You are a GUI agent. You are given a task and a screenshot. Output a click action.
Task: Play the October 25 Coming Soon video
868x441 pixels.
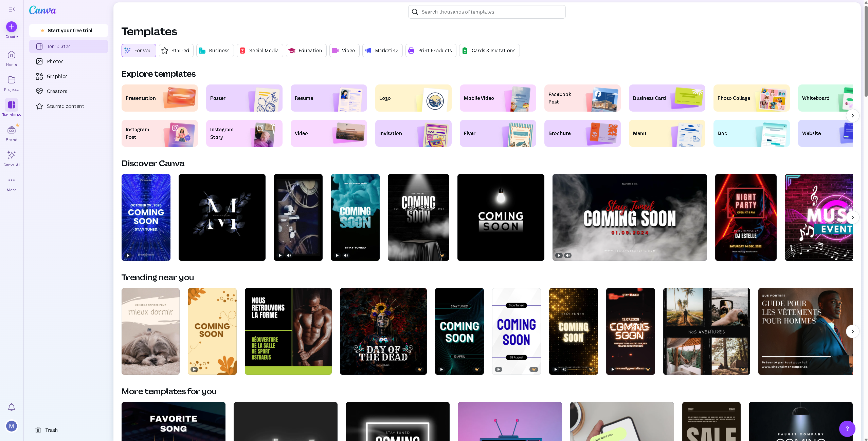pyautogui.click(x=128, y=255)
